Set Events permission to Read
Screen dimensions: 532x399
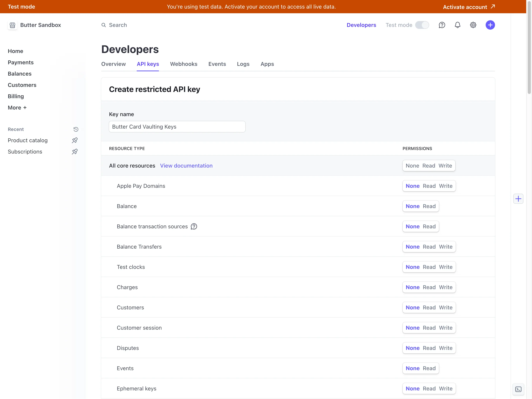(429, 368)
